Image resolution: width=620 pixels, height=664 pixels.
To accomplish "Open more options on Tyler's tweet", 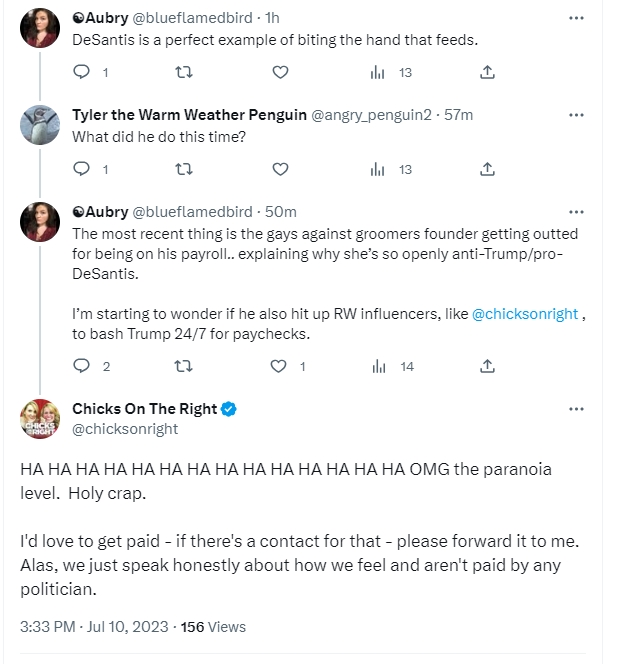I will pos(576,115).
